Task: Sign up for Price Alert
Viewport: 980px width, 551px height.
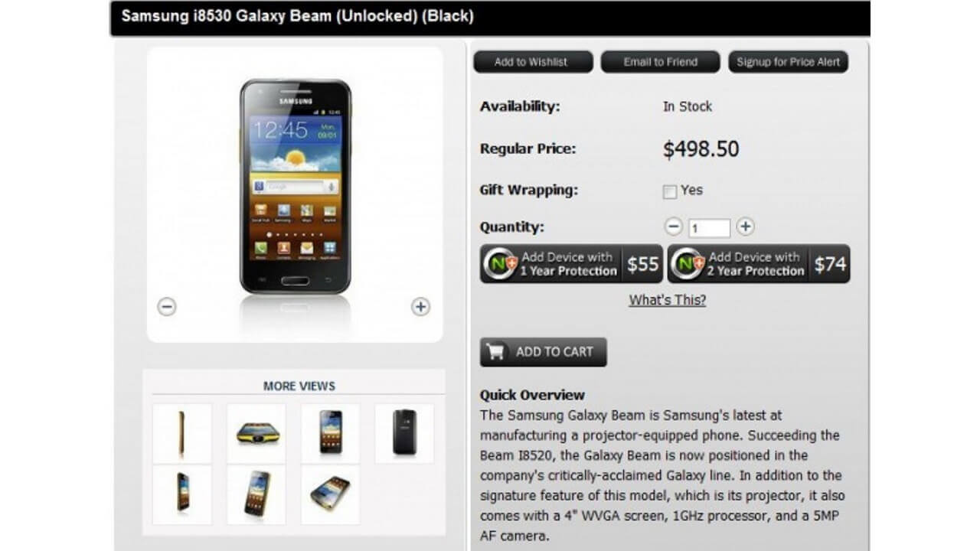Action: (788, 62)
